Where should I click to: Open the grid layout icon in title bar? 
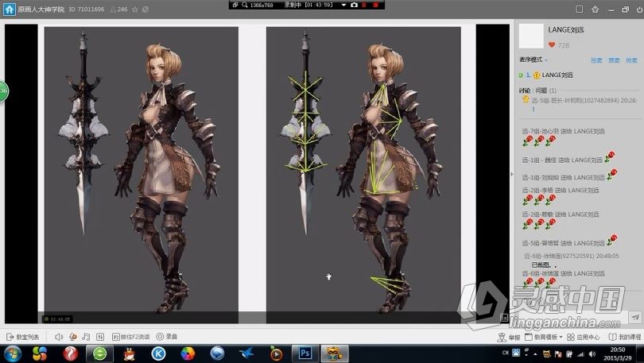(579, 9)
